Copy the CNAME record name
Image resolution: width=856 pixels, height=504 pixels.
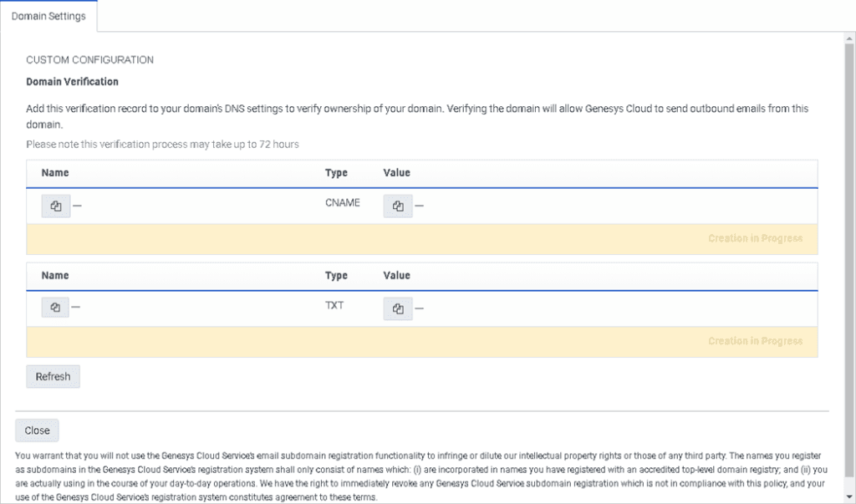click(x=55, y=206)
